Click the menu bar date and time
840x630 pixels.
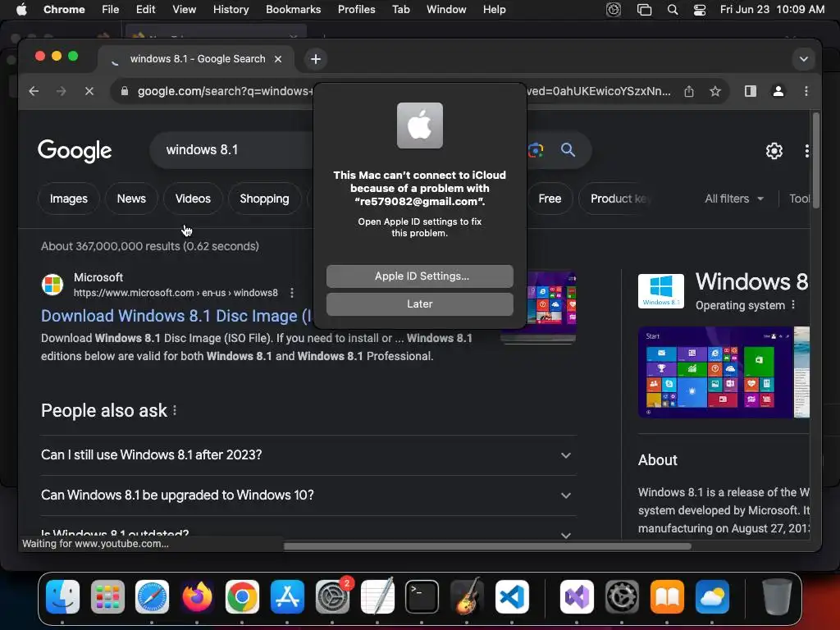(x=772, y=10)
